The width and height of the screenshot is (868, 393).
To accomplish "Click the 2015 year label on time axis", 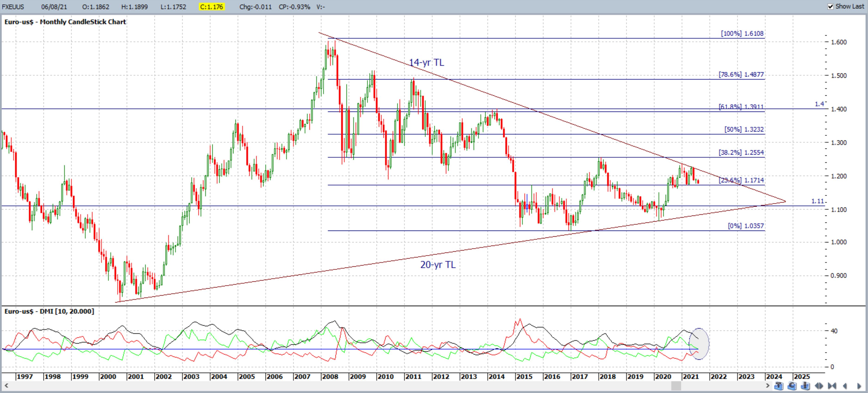I will coord(524,377).
